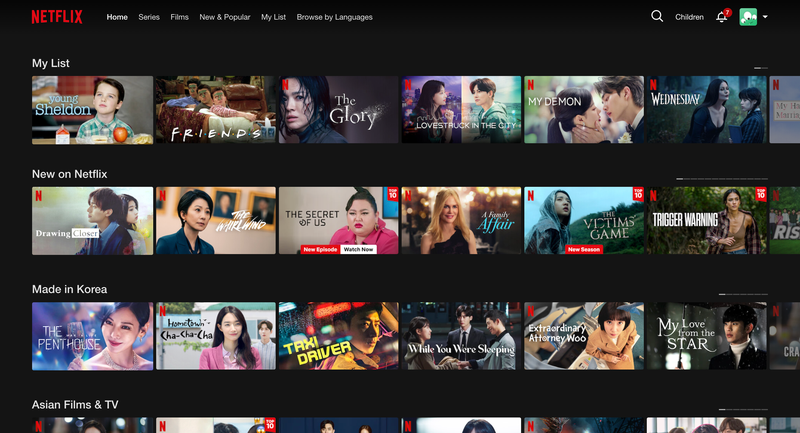
Task: Click the New on Netflix row heading
Action: point(69,174)
